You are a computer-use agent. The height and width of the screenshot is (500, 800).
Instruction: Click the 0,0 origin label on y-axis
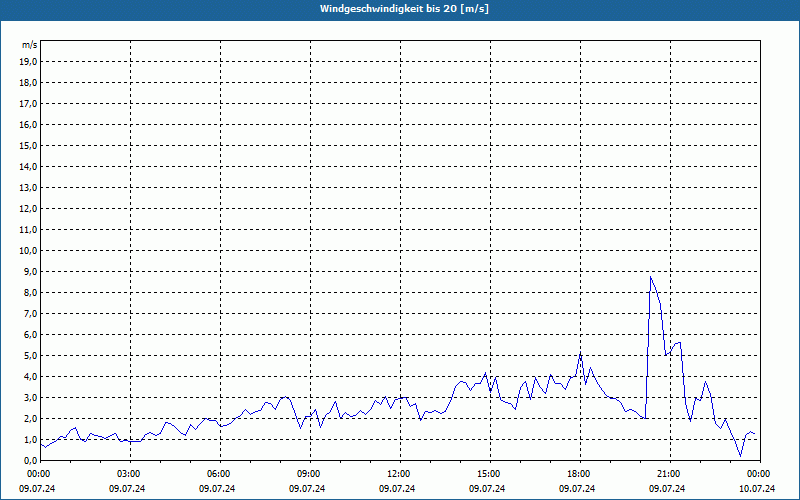point(30,460)
